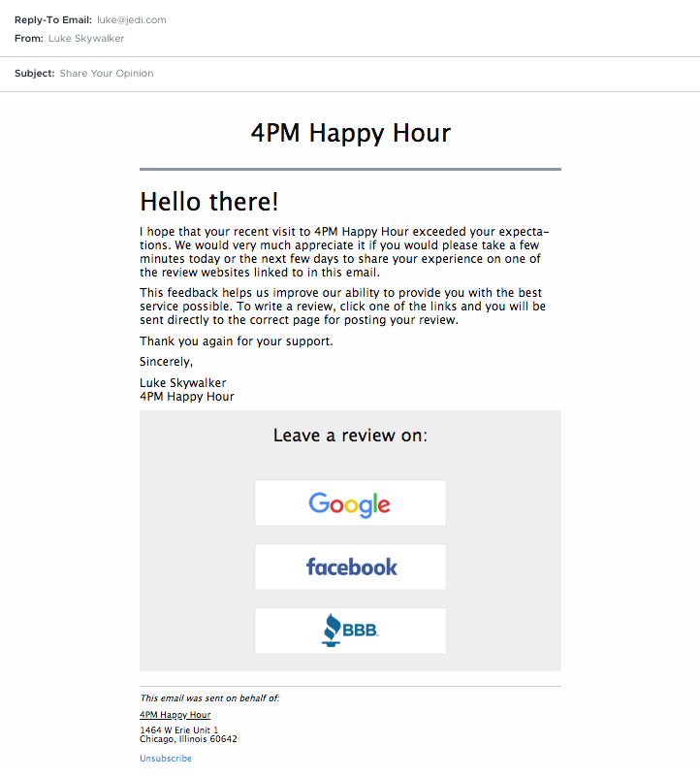700x778 pixels.
Task: Click the 4PM Happy Hour header title
Action: (351, 133)
